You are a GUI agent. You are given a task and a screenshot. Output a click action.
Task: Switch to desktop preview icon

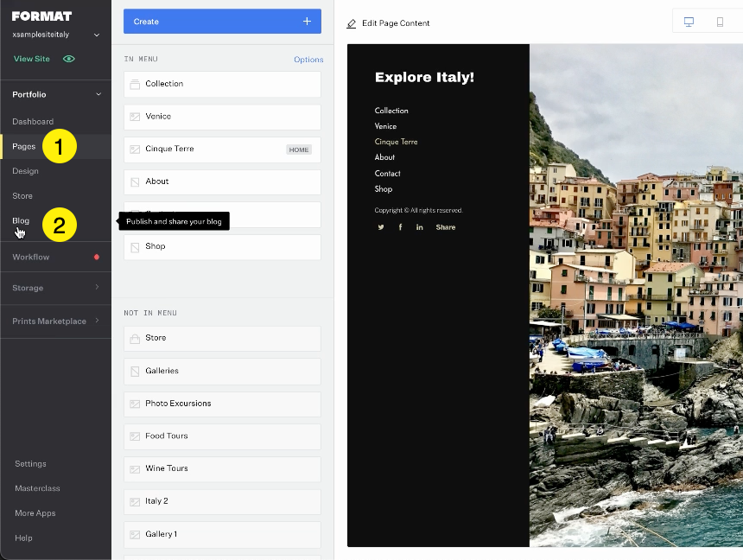click(x=689, y=22)
